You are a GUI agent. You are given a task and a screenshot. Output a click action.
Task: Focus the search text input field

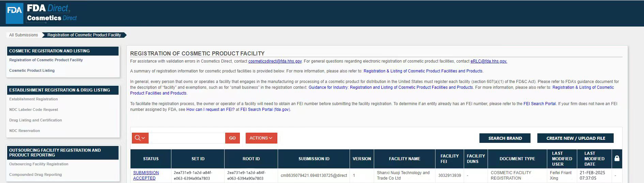187,138
